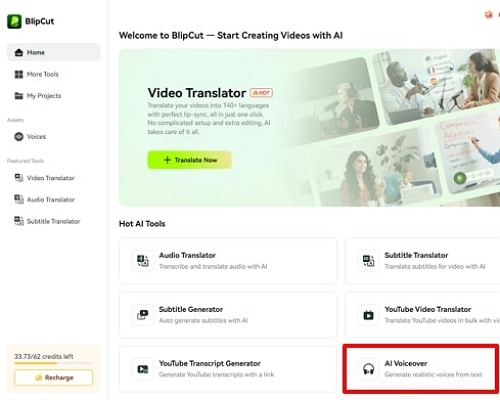
Task: Click the YouTube Transcript Generator card icon
Action: [143, 369]
